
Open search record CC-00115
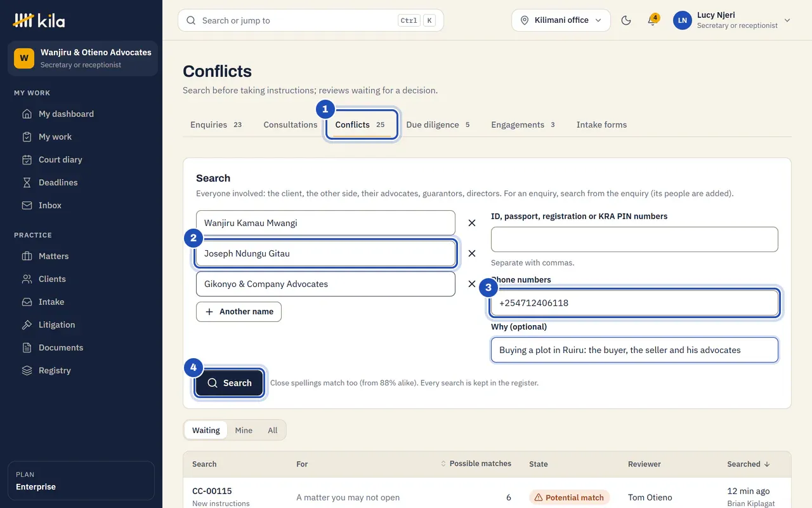click(212, 491)
